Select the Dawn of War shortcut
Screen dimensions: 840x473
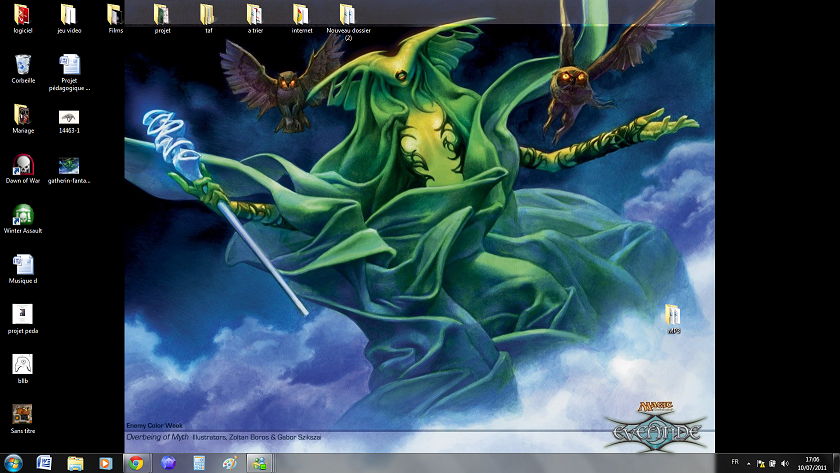click(23, 169)
